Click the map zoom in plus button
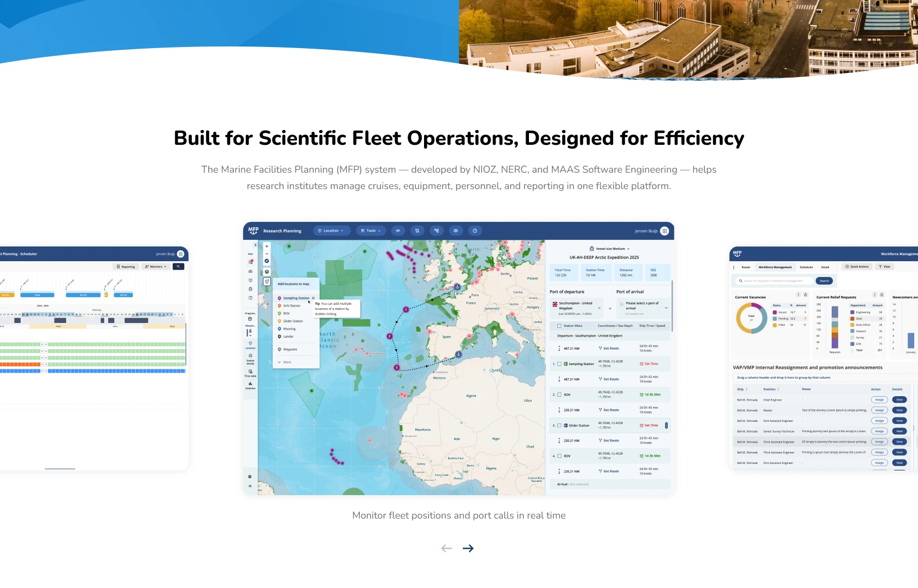 point(267,246)
